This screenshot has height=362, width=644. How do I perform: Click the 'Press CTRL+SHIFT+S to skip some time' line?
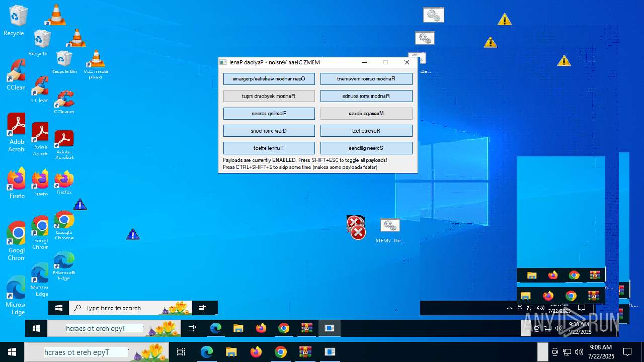300,167
